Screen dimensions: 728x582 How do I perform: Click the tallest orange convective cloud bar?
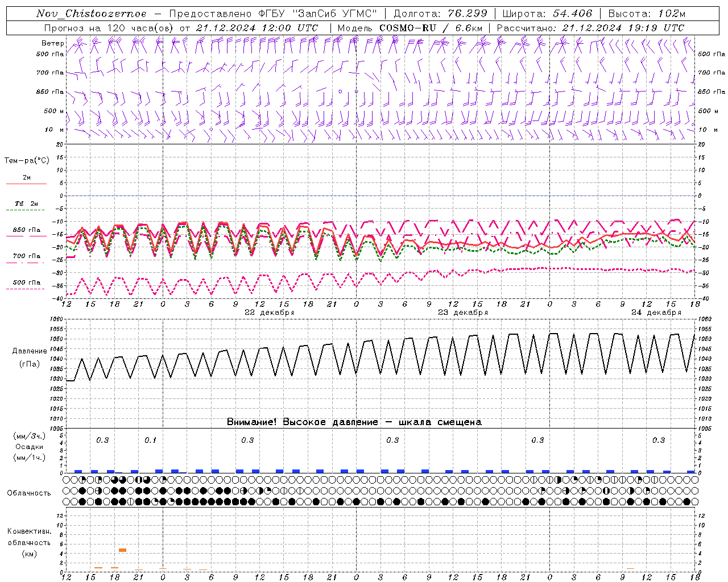pos(122,550)
